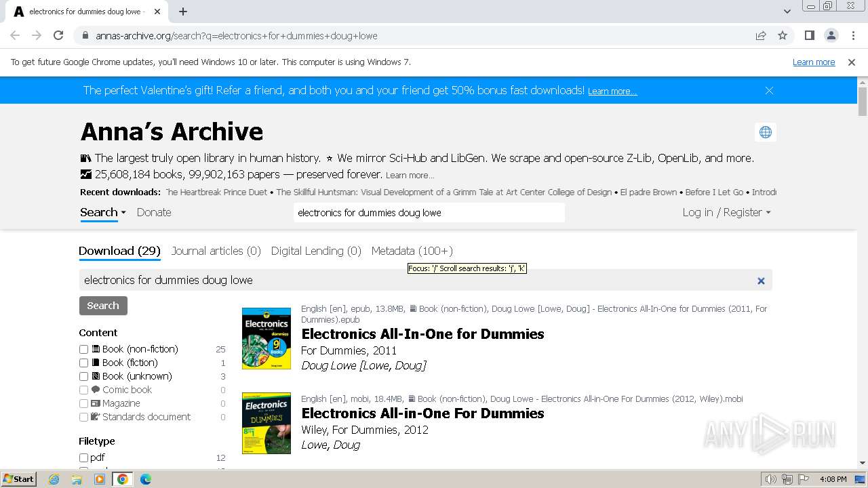Check the pdf filetype filter
The height and width of the screenshot is (488, 868).
coord(83,458)
